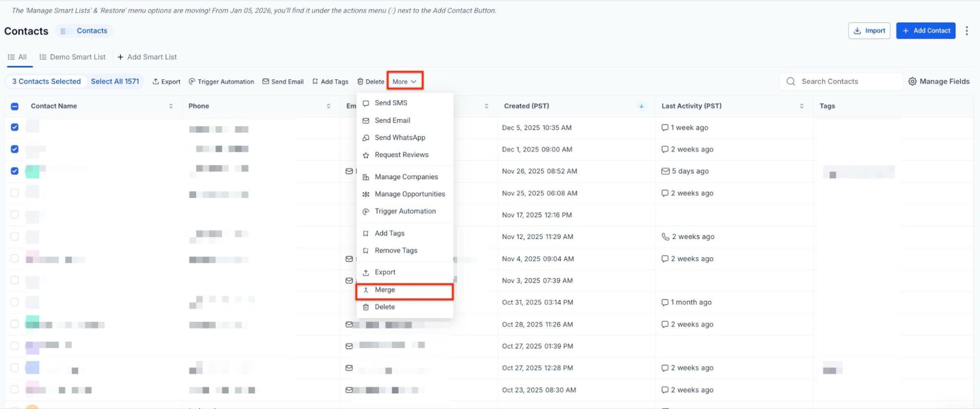Uncheck the contact created Nov 26, 2025
980x409 pixels.
point(15,171)
